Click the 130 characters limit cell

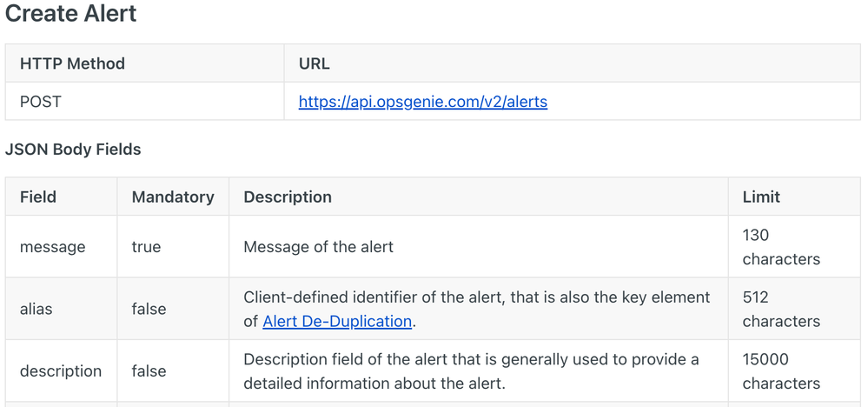794,246
